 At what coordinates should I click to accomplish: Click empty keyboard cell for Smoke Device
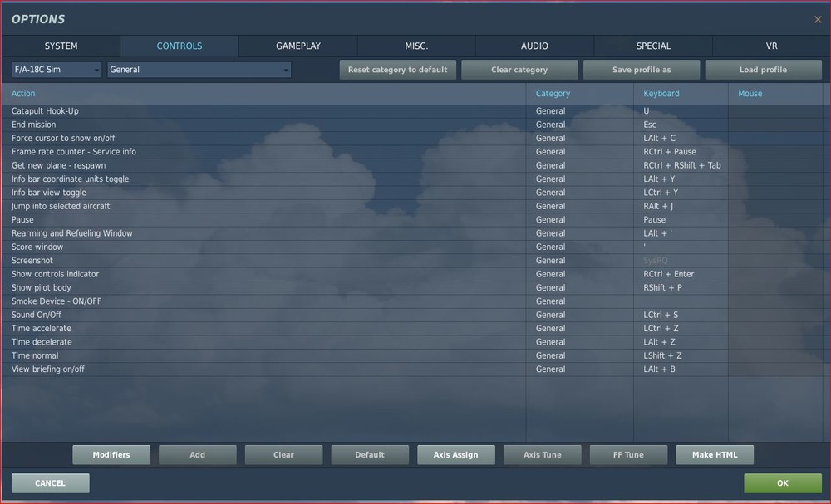point(681,301)
